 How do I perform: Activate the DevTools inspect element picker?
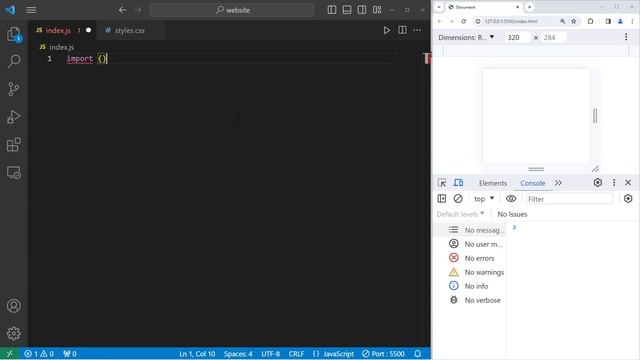coord(442,183)
